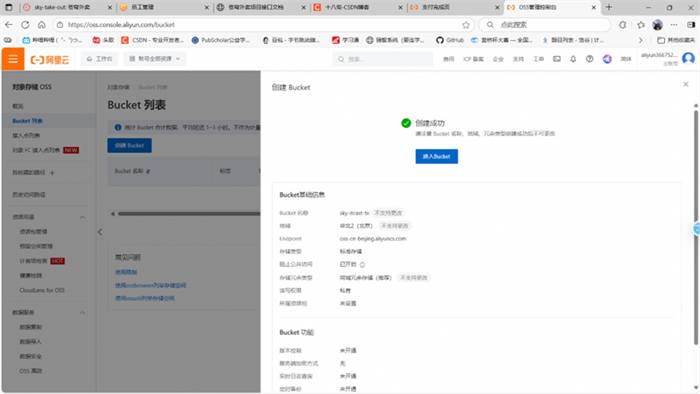Go to browser home page icon

click(x=42, y=25)
